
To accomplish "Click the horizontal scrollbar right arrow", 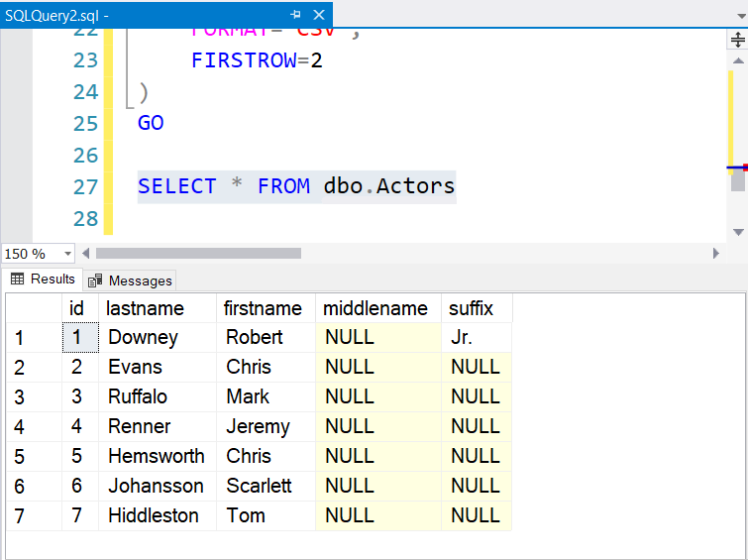I will [x=717, y=254].
